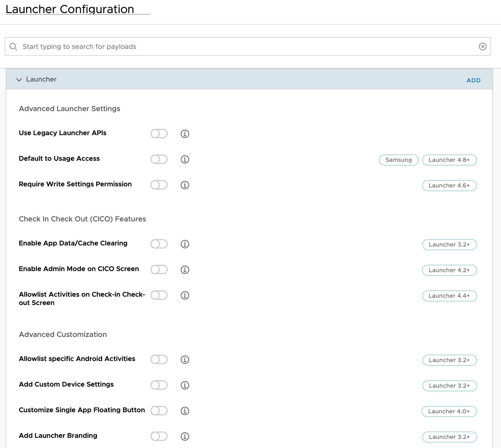
Task: Clear the payload search using the X icon
Action: 482,47
